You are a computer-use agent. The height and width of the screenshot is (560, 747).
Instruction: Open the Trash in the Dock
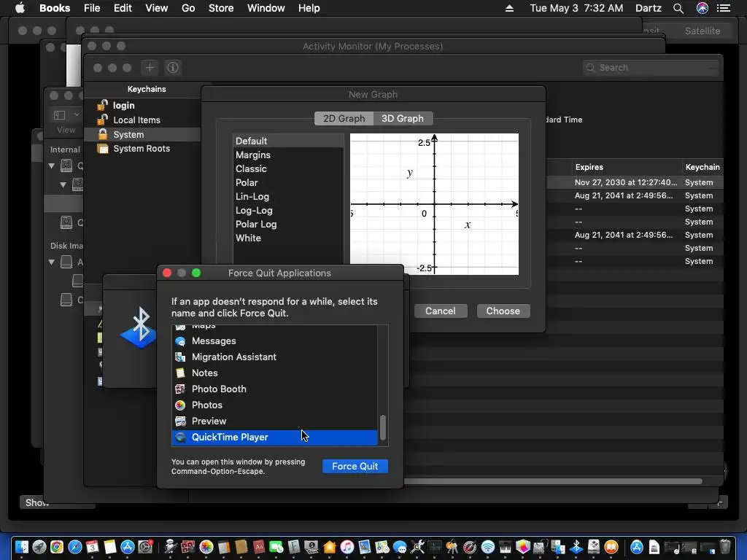[725, 547]
